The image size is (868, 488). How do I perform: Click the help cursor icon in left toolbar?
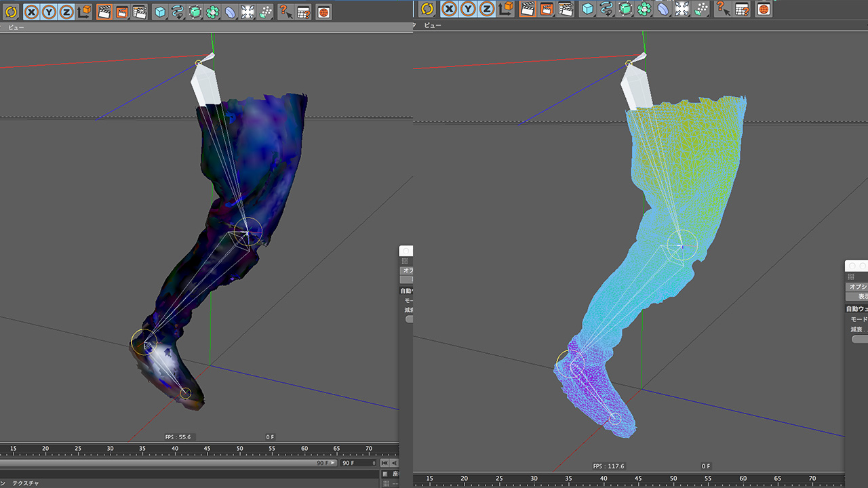click(285, 12)
